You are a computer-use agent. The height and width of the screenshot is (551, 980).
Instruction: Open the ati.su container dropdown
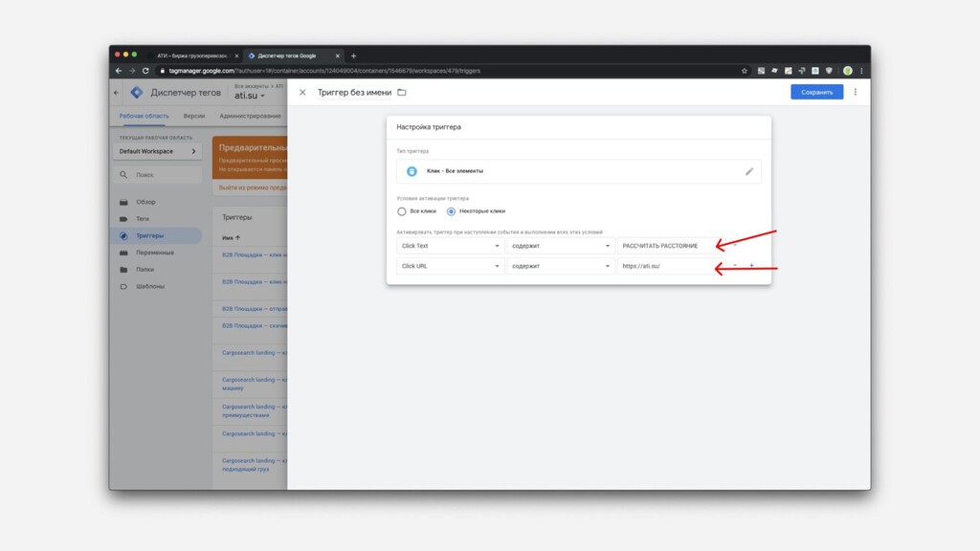pos(250,96)
